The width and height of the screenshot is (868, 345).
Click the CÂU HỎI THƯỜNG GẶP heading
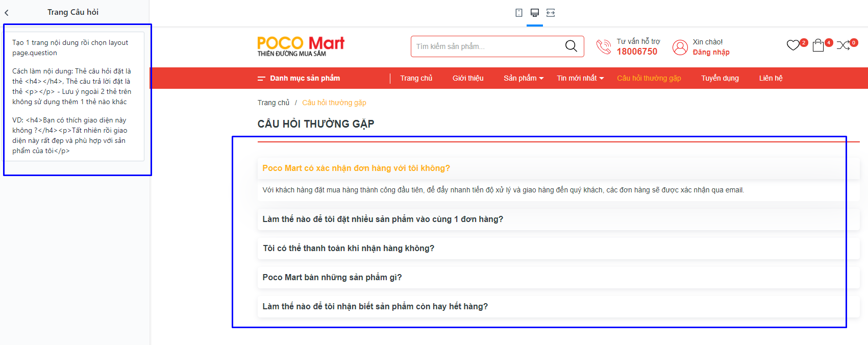(x=316, y=124)
